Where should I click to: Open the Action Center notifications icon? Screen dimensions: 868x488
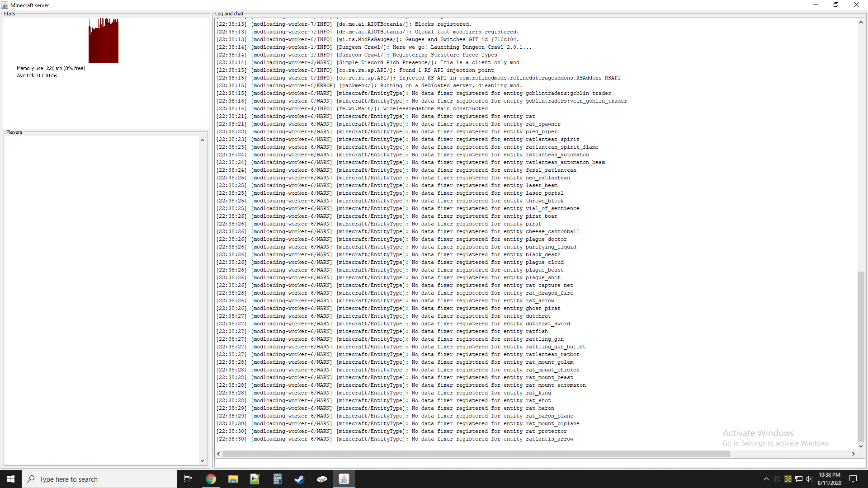pyautogui.click(x=853, y=479)
